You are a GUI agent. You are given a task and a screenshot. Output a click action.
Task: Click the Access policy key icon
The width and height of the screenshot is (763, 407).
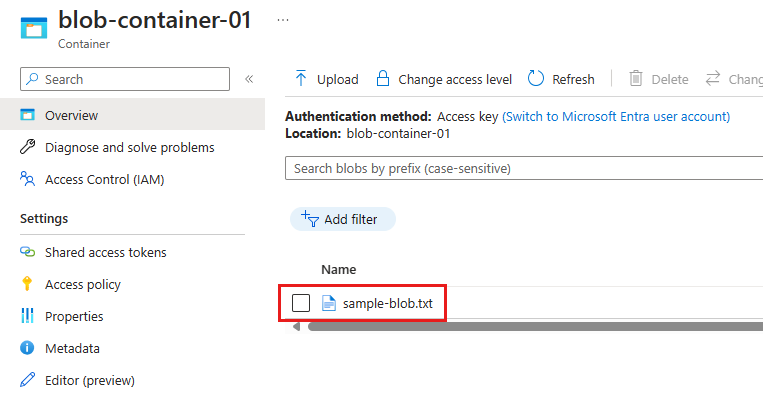tap(28, 284)
